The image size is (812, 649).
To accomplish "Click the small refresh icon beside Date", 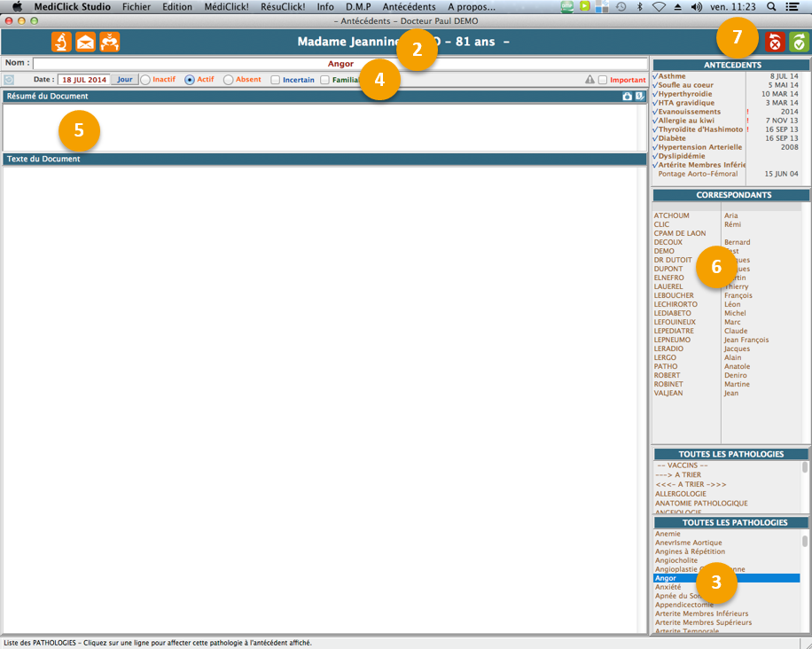I will tap(9, 80).
